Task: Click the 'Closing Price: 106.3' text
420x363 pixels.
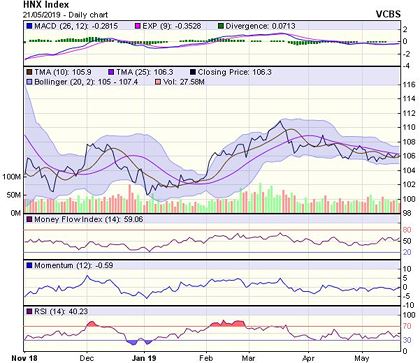Action: [235, 72]
